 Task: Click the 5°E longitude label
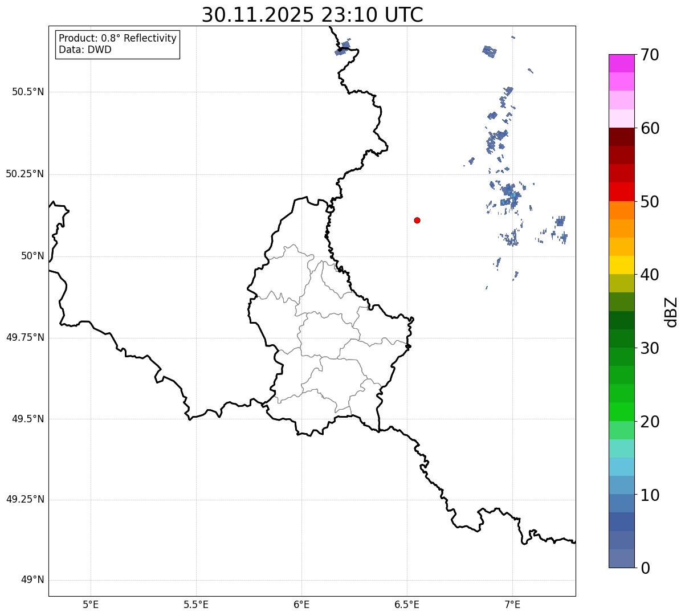pos(91,604)
